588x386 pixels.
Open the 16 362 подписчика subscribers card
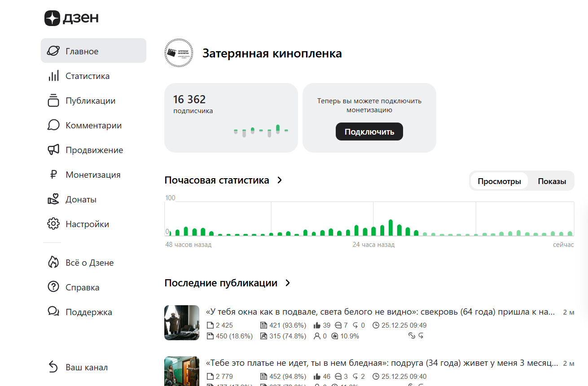231,118
